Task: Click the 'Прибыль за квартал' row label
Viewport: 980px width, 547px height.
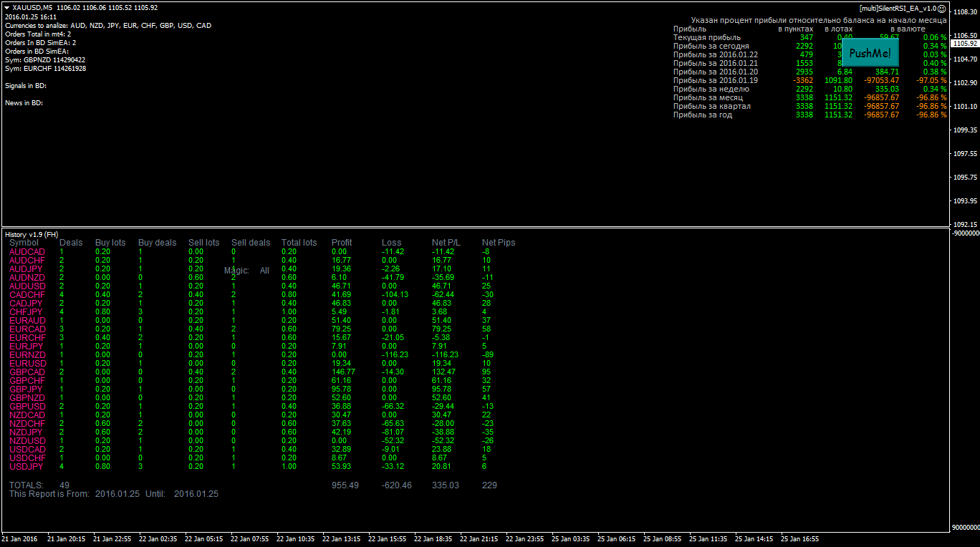Action: (712, 106)
